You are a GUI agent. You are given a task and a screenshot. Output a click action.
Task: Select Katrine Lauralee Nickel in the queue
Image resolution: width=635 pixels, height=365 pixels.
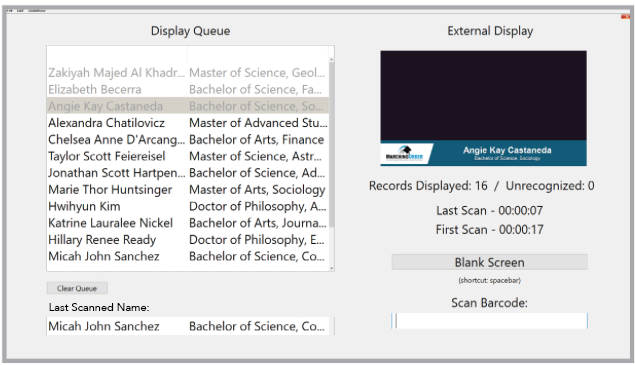pos(188,223)
